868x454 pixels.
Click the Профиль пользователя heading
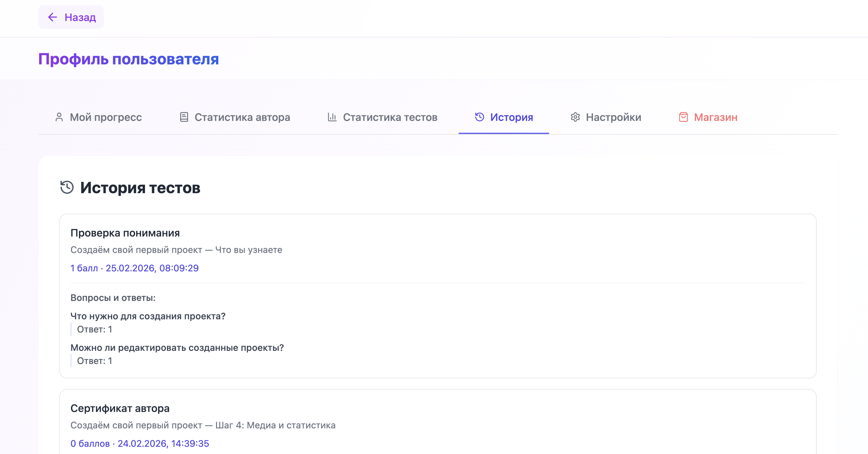pyautogui.click(x=128, y=59)
